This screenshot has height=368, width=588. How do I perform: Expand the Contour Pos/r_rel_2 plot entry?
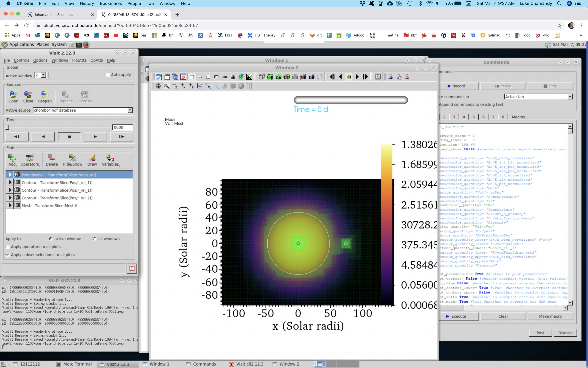[x=10, y=198]
